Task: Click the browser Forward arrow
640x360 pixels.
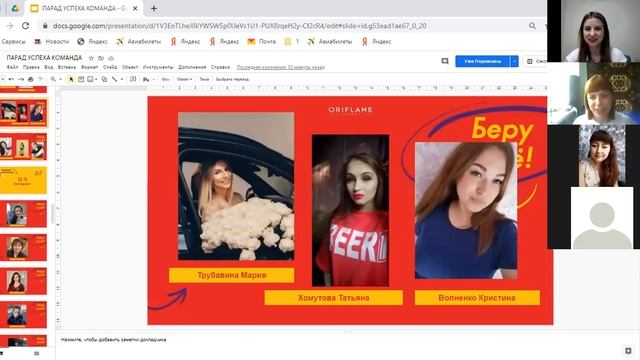Action: (x=10, y=26)
